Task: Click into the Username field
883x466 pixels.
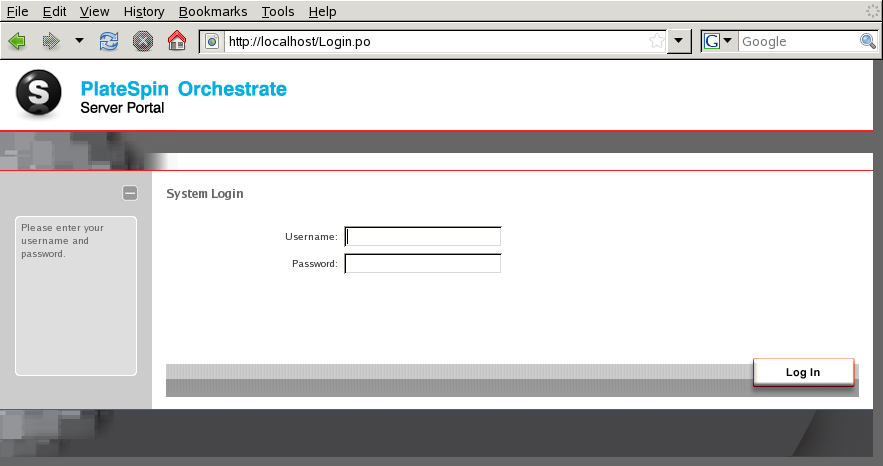Action: click(x=422, y=236)
